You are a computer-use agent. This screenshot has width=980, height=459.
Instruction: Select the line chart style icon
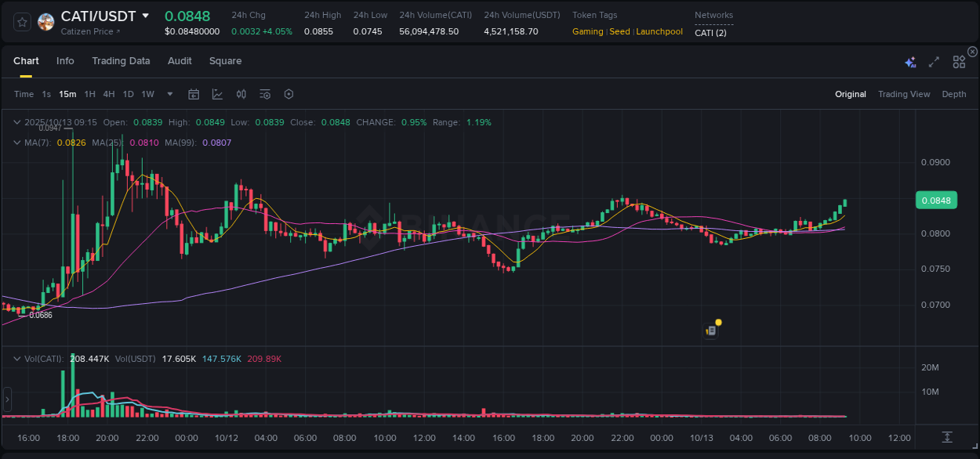[218, 94]
